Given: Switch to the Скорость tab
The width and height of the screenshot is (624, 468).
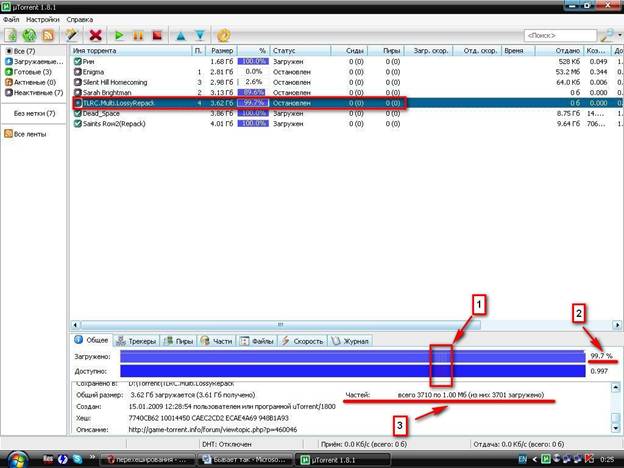Looking at the screenshot, I should coord(302,341).
